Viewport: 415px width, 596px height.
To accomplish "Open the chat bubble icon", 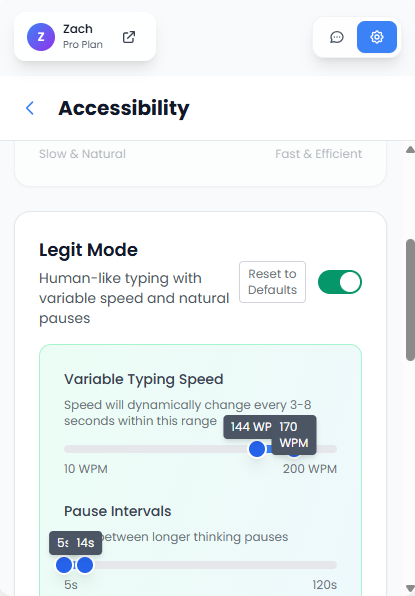I will 336,37.
